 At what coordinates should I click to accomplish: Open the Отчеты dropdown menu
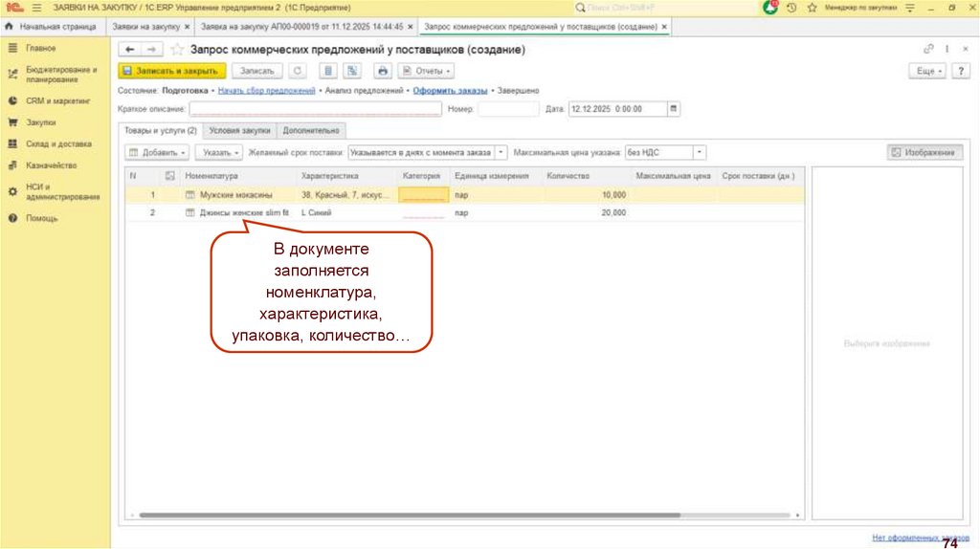[x=426, y=71]
